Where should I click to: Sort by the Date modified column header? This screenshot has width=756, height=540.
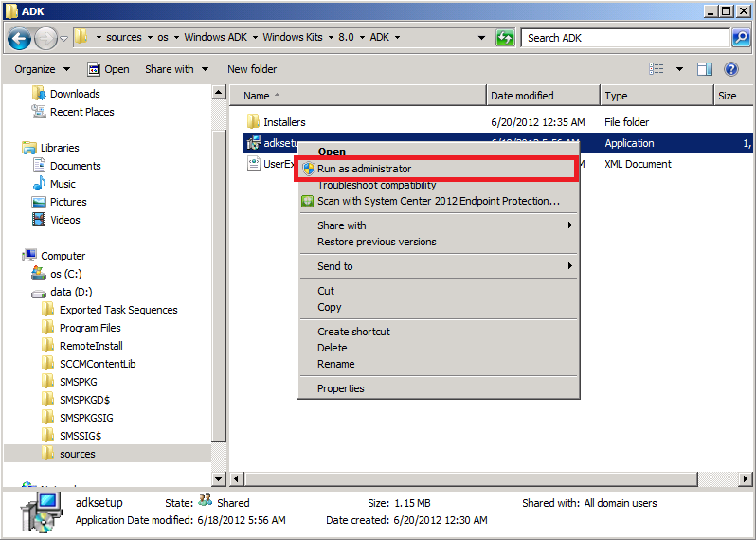[544, 96]
